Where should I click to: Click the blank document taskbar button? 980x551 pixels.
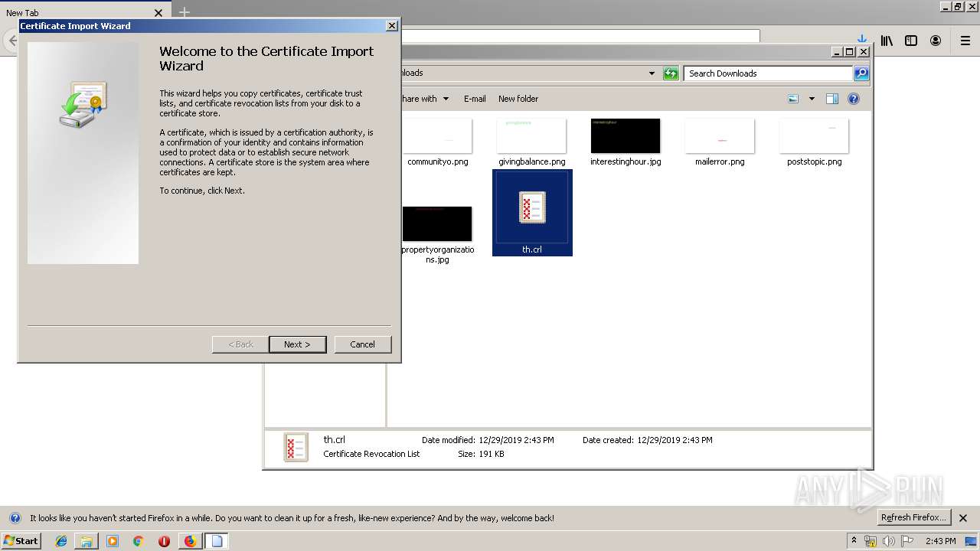click(x=217, y=541)
